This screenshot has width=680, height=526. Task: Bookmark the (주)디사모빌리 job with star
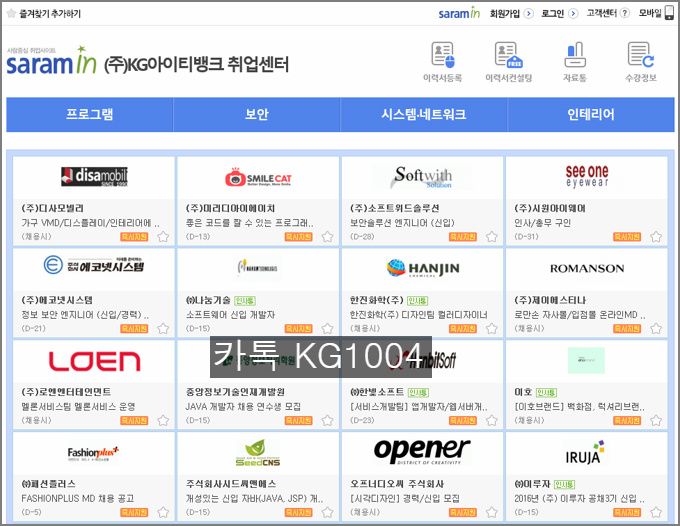click(163, 237)
